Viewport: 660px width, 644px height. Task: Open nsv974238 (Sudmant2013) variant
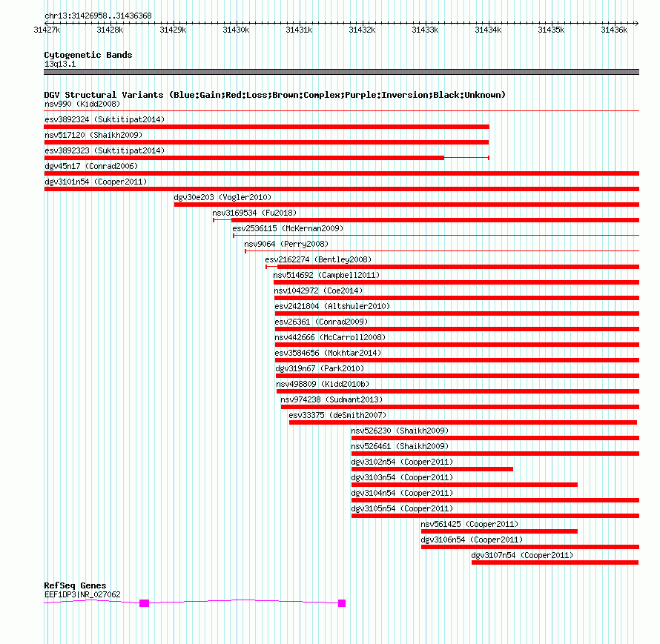tap(331, 399)
